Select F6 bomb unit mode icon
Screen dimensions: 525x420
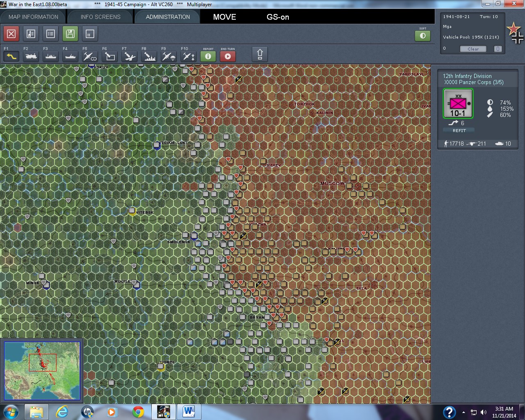click(110, 56)
